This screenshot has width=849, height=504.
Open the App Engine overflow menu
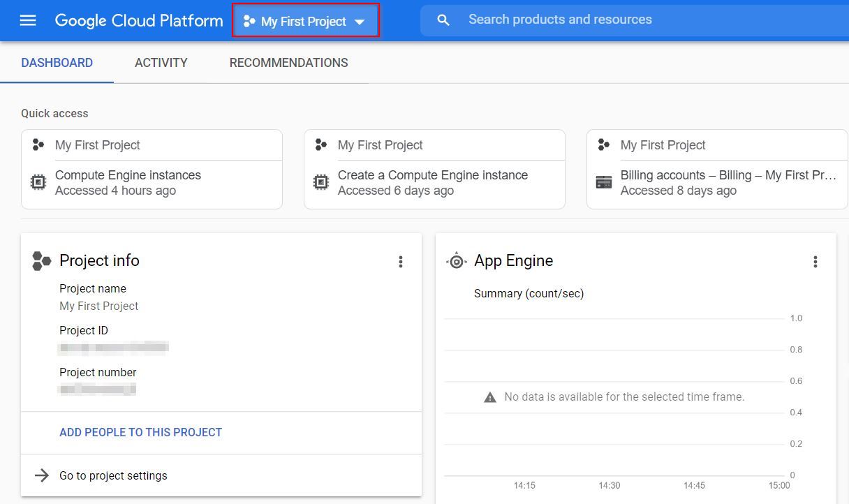click(815, 261)
